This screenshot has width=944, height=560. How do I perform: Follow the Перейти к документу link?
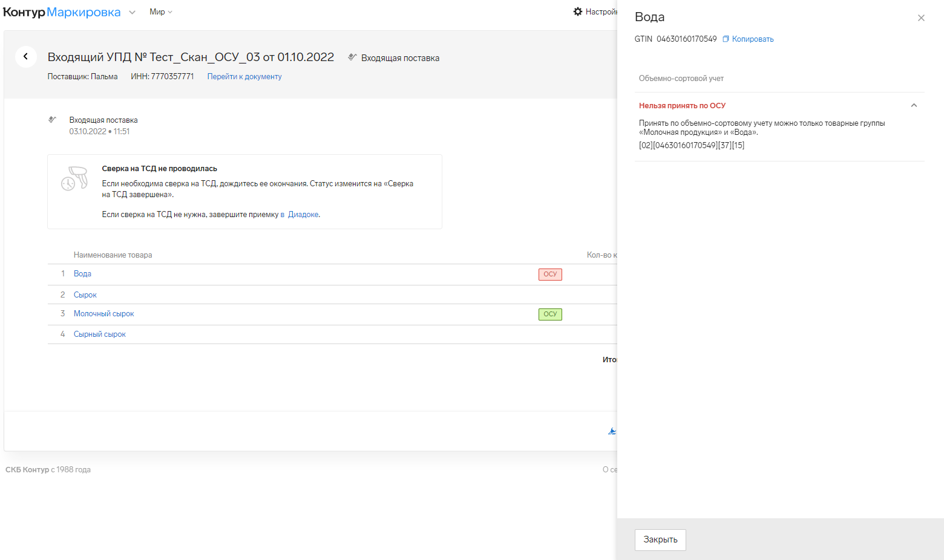point(244,77)
